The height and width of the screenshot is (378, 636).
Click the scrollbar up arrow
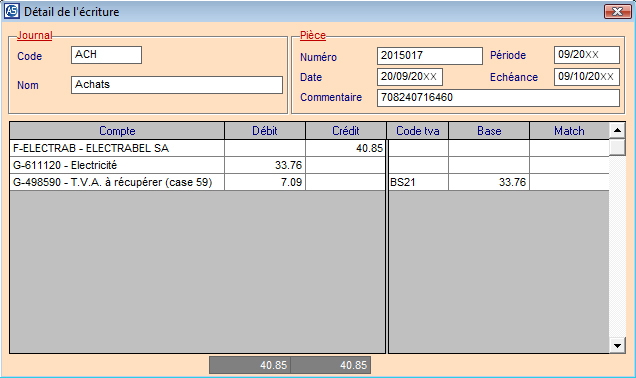pos(617,131)
